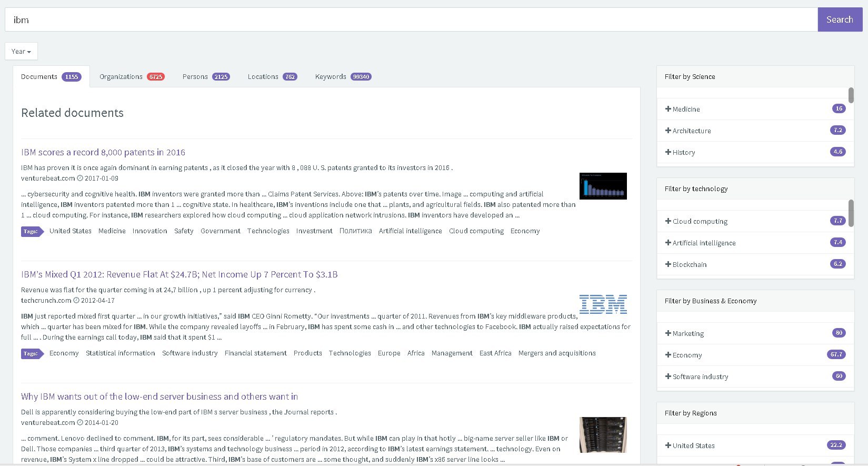868x466 pixels.
Task: Select the Documents tab
Action: pyautogui.click(x=51, y=76)
